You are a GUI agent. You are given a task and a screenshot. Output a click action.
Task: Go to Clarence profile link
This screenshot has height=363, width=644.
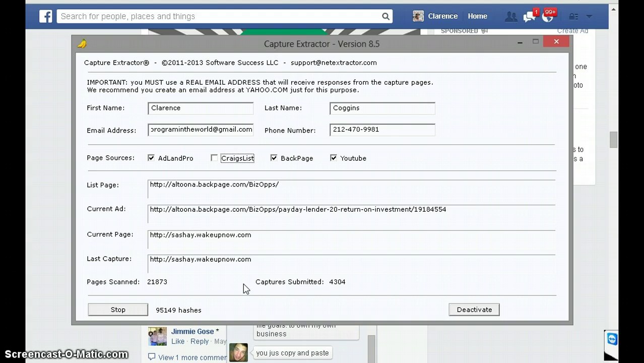(442, 16)
